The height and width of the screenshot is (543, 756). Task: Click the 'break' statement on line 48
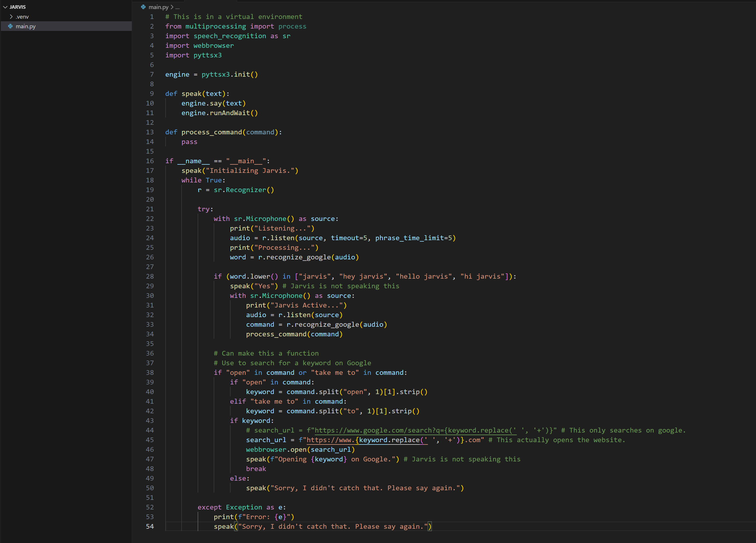(256, 469)
